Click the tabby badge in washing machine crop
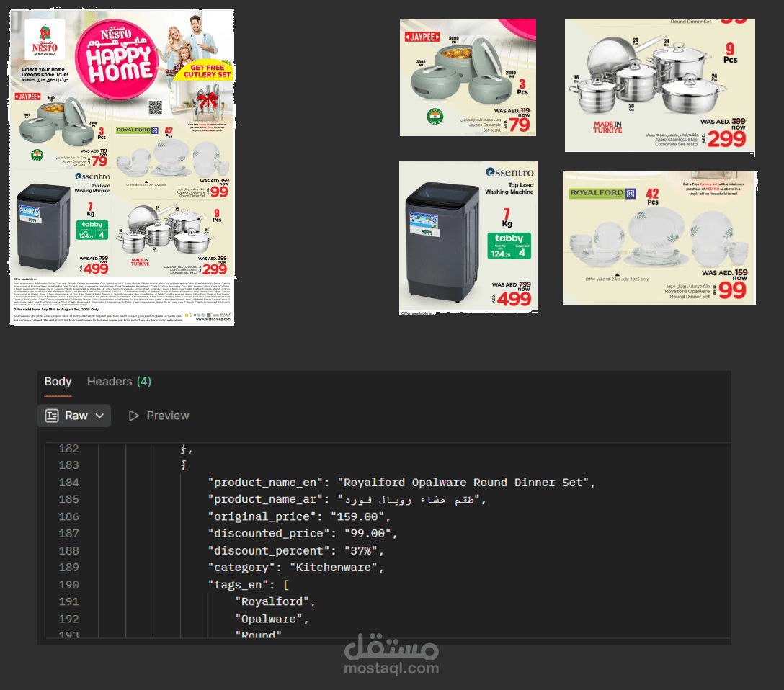 tap(509, 246)
